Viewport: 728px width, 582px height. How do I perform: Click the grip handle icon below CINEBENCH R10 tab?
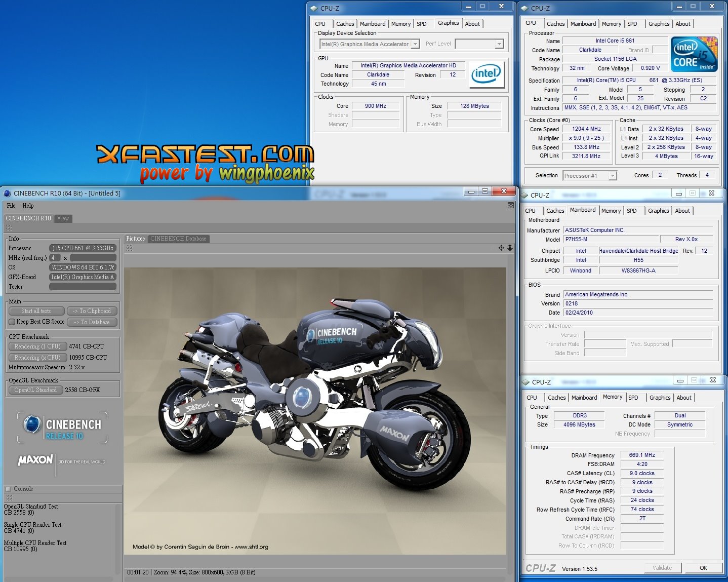tap(9, 228)
